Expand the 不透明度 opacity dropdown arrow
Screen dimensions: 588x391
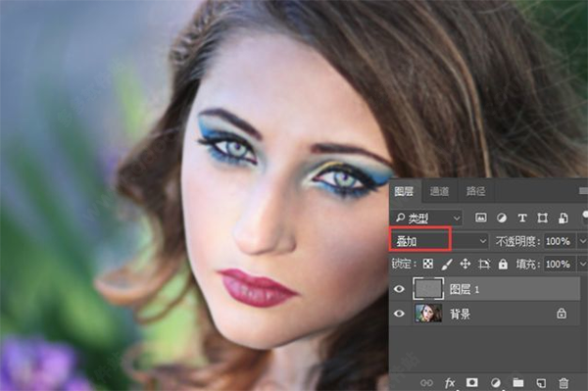point(583,241)
